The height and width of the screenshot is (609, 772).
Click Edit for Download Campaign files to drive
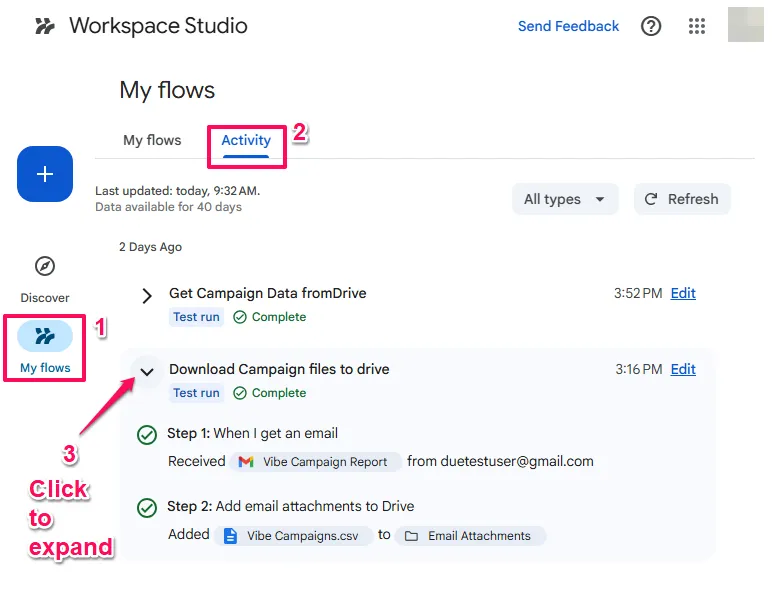[683, 369]
